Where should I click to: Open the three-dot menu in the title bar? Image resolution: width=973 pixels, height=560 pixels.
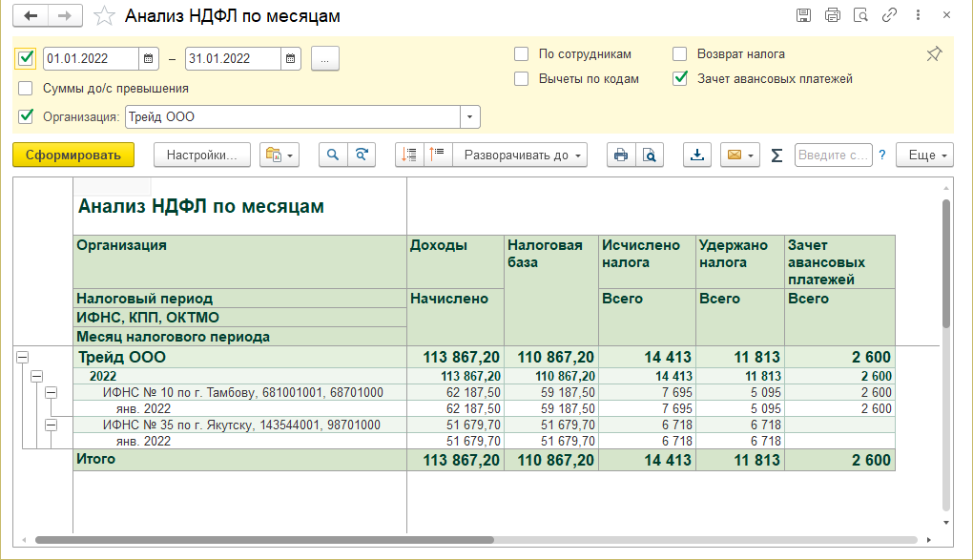(x=918, y=15)
